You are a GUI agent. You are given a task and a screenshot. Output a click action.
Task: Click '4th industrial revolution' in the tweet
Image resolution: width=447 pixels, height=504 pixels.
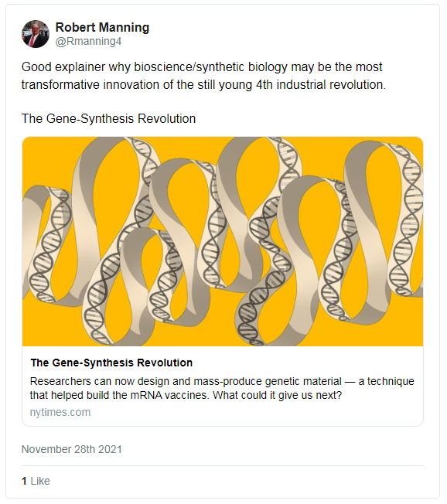tap(320, 85)
